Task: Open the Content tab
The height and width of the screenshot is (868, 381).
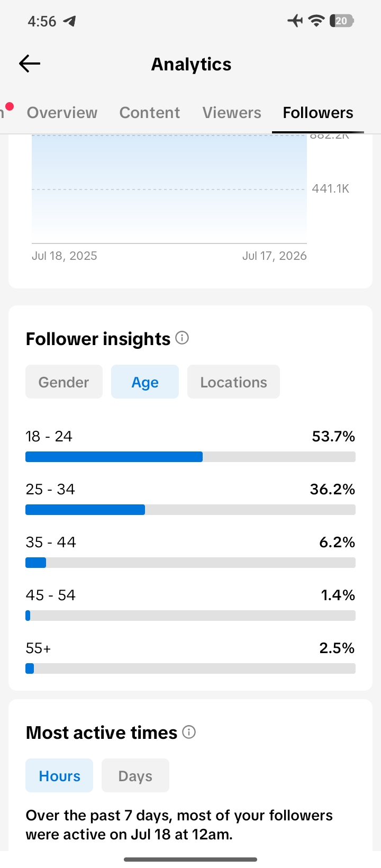Action: coord(150,113)
